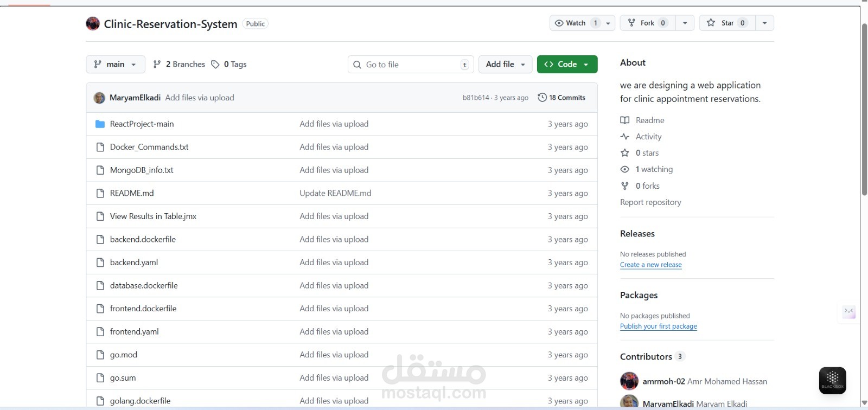Click Create a new release link
This screenshot has width=868, height=410.
click(651, 265)
